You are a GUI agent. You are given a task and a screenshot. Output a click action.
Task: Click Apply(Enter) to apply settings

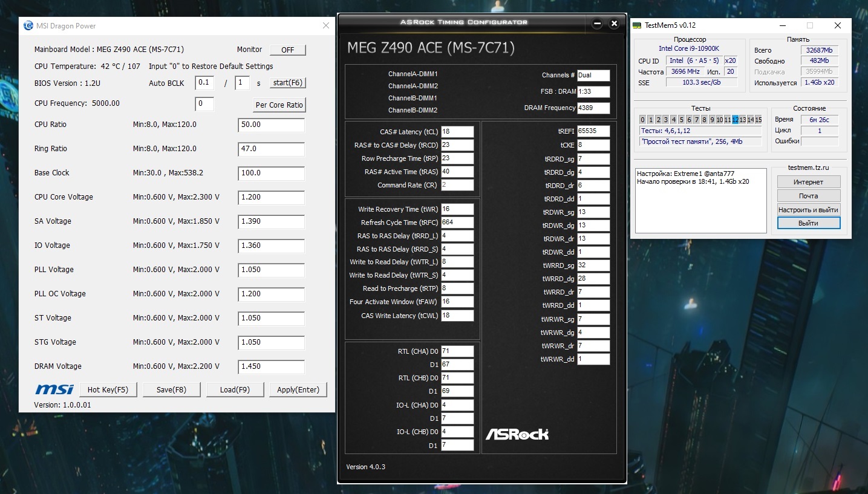click(298, 389)
